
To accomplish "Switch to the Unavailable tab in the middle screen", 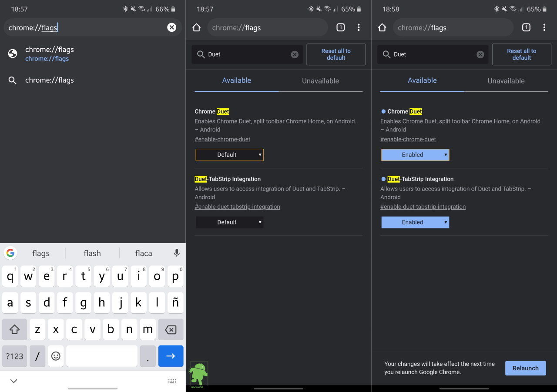I will click(x=320, y=81).
